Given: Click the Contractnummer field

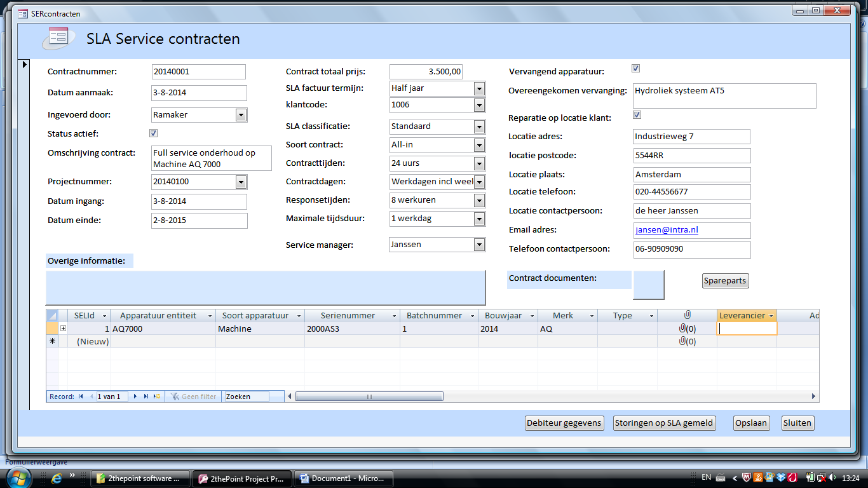Looking at the screenshot, I should [199, 72].
